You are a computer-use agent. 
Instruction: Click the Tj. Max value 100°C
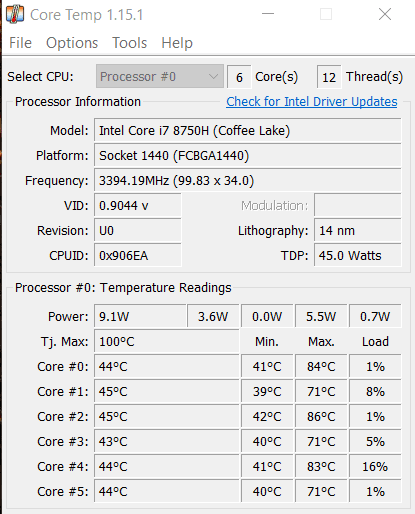[167, 341]
